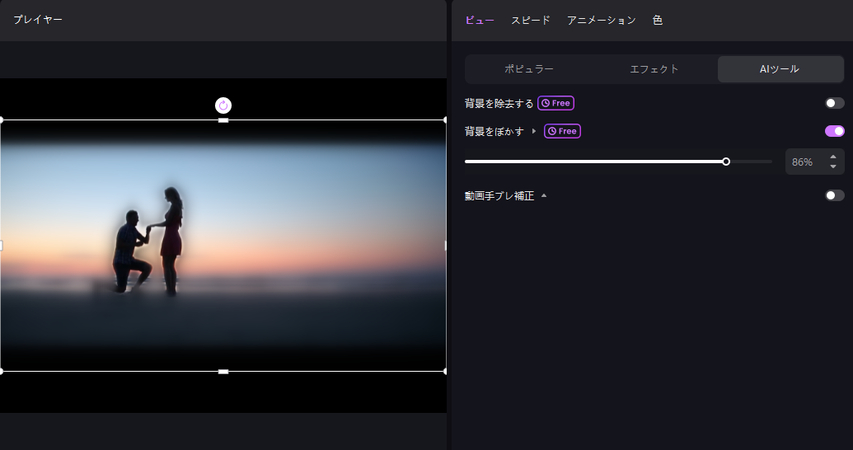Click the bottom-right corner handle of the video

[x=445, y=372]
